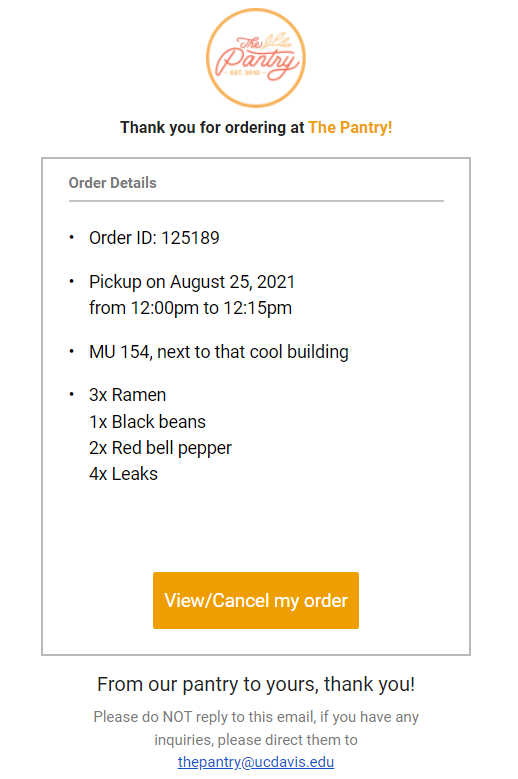This screenshot has height=779, width=518.
Task: Open the thepantry@ucdavis.edu email link
Action: 256,762
